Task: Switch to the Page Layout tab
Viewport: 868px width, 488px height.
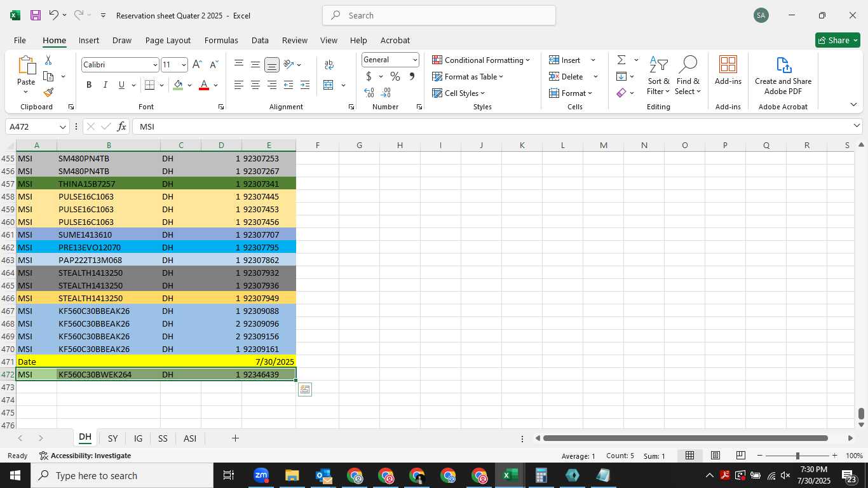Action: [x=168, y=40]
